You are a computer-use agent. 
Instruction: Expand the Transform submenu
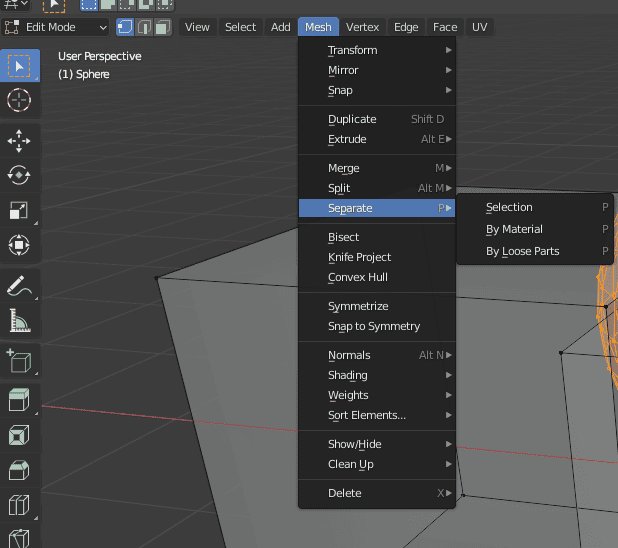[x=377, y=50]
